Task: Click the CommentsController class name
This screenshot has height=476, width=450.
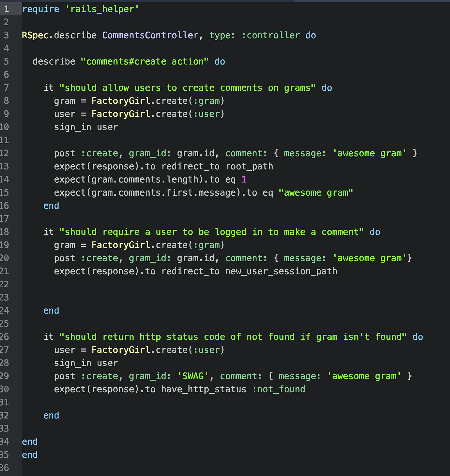Action: pyautogui.click(x=150, y=35)
